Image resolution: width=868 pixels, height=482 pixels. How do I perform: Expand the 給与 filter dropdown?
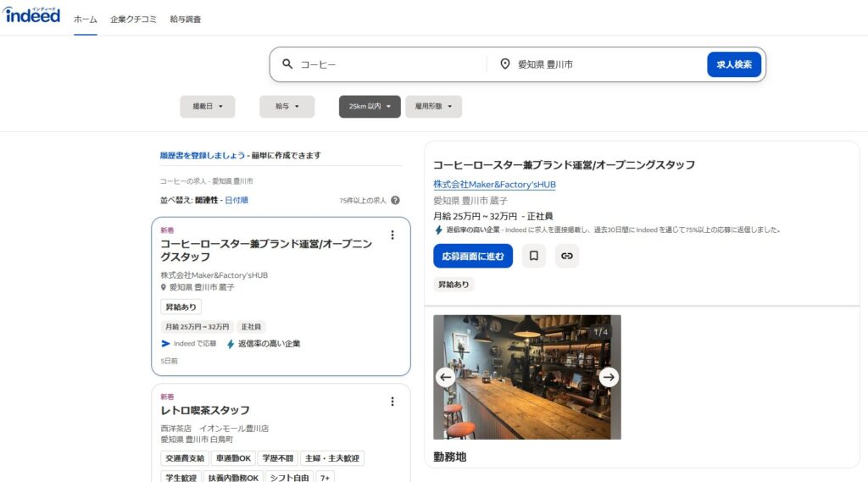pyautogui.click(x=287, y=107)
